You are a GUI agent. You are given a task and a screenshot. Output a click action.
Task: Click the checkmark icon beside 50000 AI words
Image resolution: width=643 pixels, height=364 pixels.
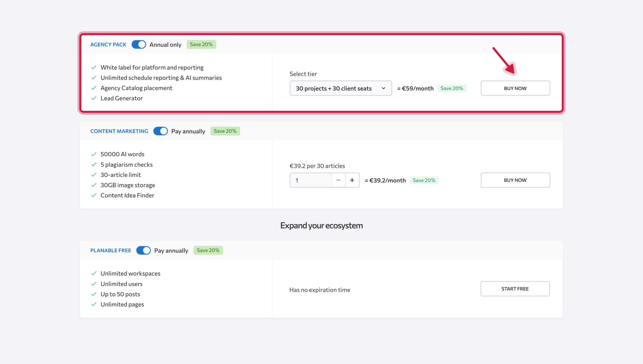tap(94, 154)
